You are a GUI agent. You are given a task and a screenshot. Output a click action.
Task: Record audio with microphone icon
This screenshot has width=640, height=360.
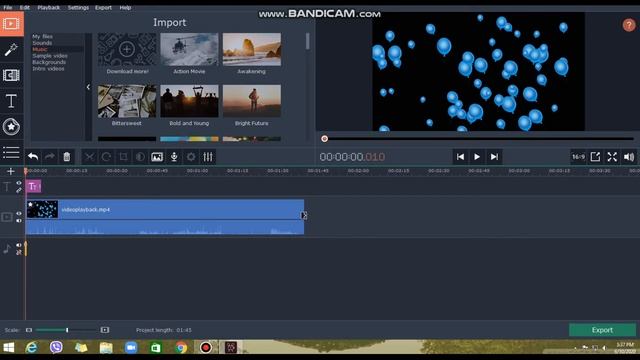[x=174, y=157]
